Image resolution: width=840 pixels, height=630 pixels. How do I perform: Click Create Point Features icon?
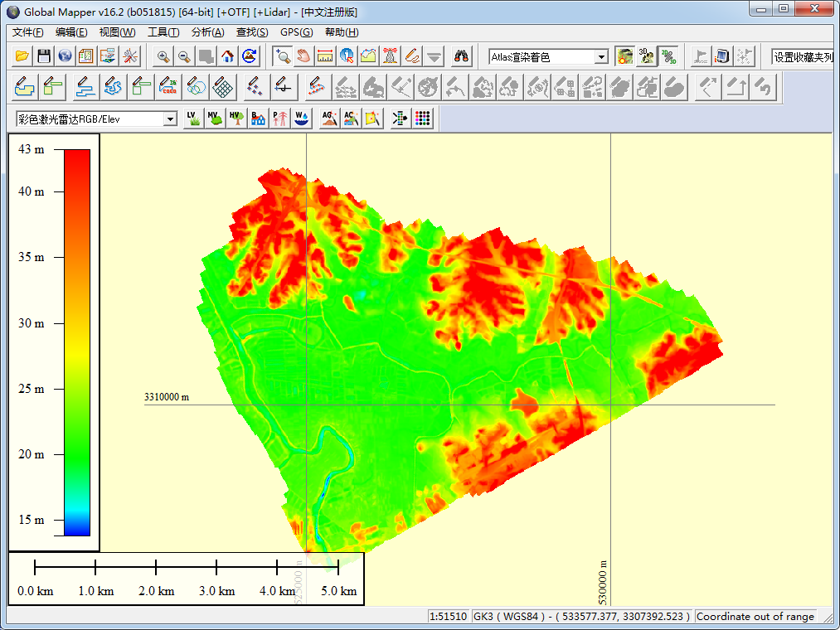pyautogui.click(x=256, y=87)
